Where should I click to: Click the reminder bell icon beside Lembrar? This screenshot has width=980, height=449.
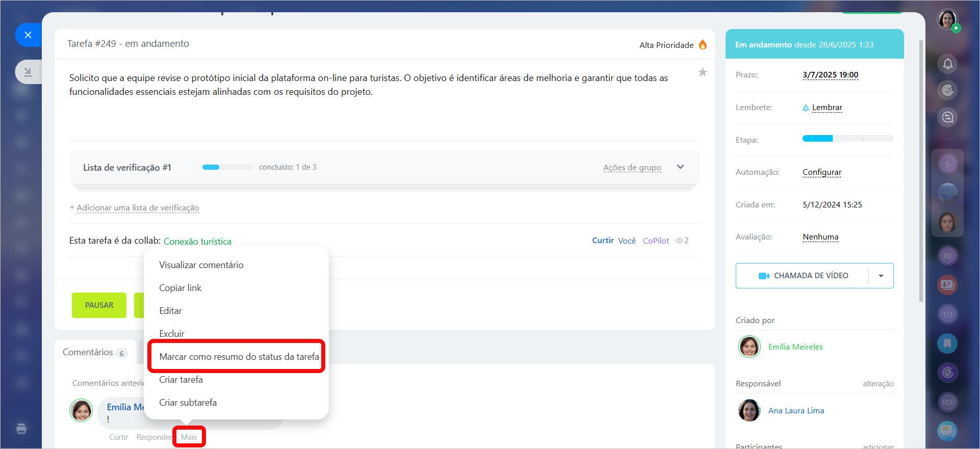806,108
